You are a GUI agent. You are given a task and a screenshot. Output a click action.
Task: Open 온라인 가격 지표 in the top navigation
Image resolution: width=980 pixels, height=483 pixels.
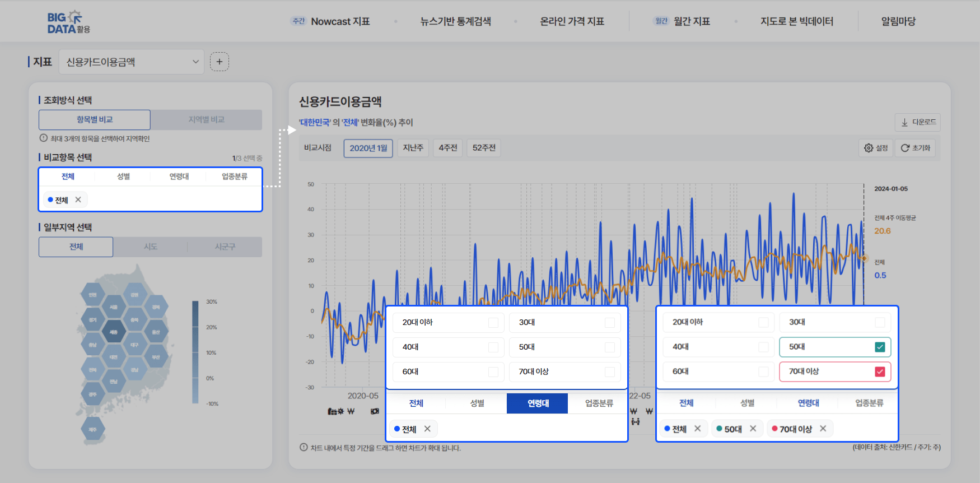[572, 21]
